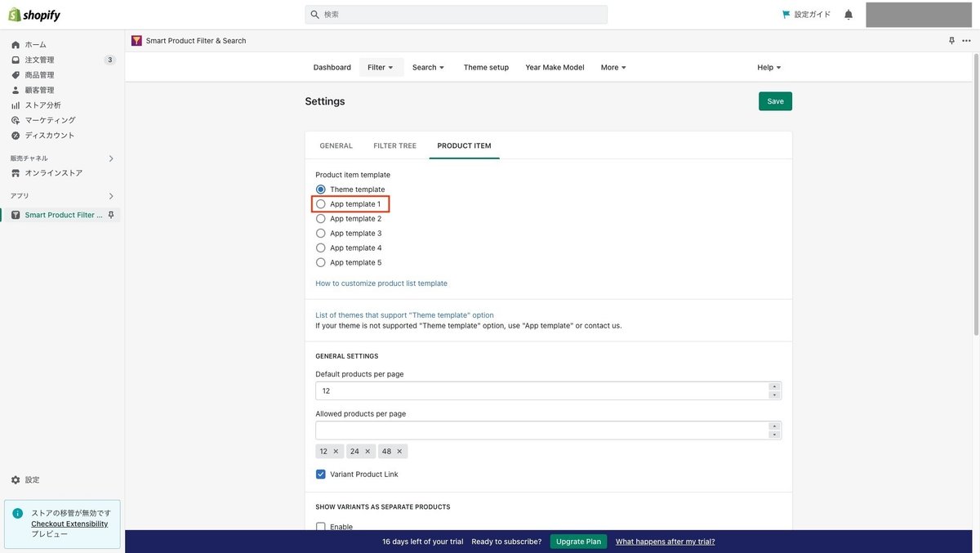
Task: Click the setup guide flag icon
Action: pos(786,15)
